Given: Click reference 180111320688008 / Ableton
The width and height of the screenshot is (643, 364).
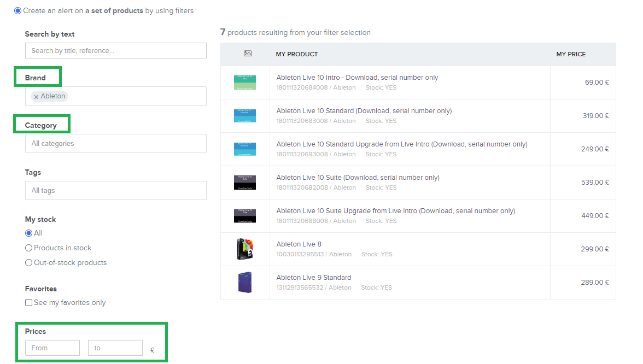Looking at the screenshot, I should pyautogui.click(x=316, y=221).
